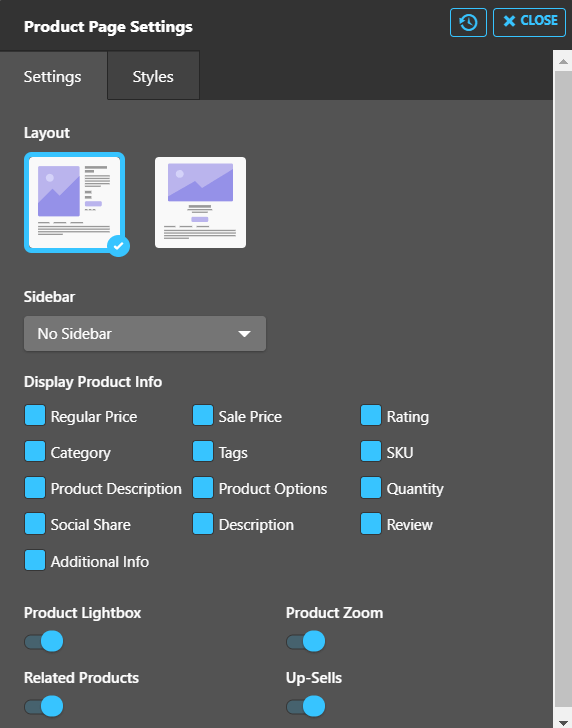This screenshot has width=572, height=728.
Task: Turn off the Product Lightbox switch
Action: (x=44, y=641)
